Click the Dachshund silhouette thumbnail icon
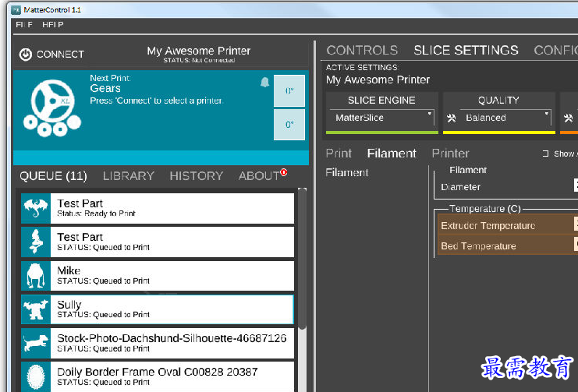This screenshot has width=578, height=392. click(x=36, y=343)
